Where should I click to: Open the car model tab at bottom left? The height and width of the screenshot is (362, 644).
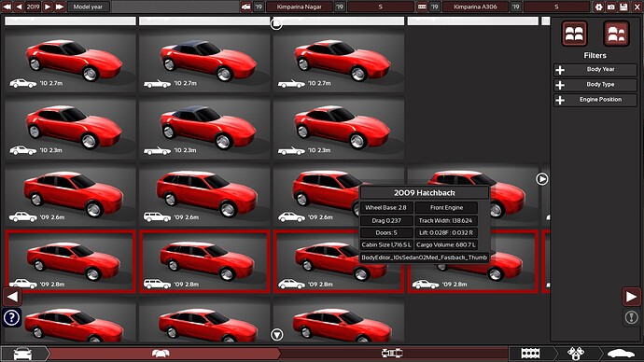(x=22, y=354)
